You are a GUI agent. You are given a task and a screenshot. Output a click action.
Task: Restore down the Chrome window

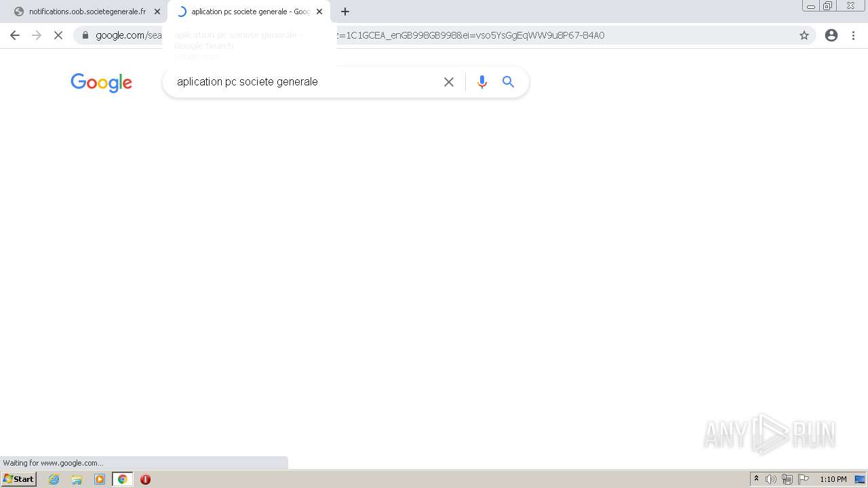coord(828,6)
